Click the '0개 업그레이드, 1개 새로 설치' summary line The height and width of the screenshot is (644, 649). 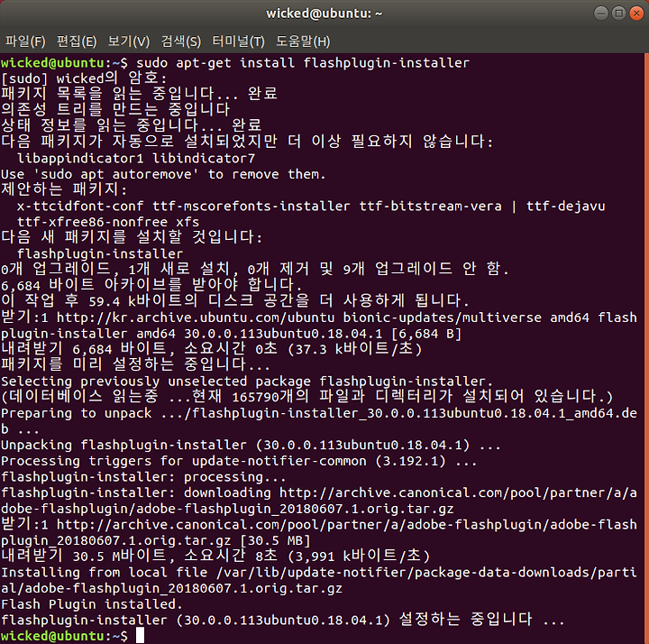[255, 269]
